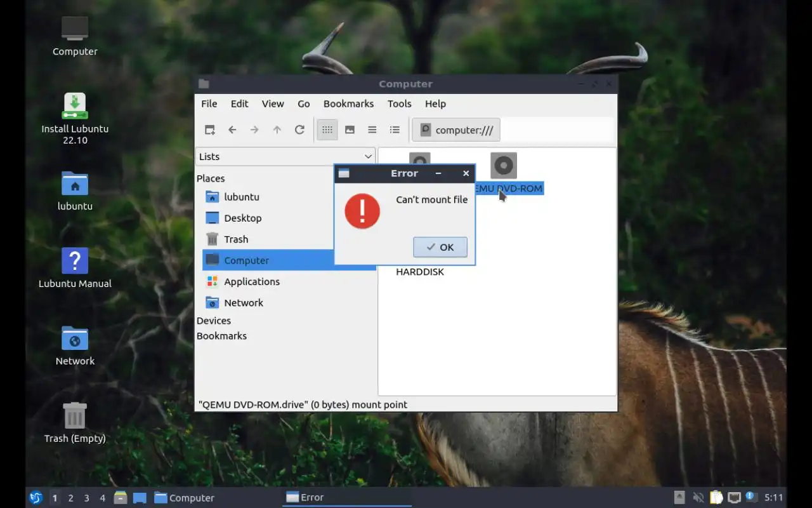Select Computer in Places sidebar

point(289,260)
